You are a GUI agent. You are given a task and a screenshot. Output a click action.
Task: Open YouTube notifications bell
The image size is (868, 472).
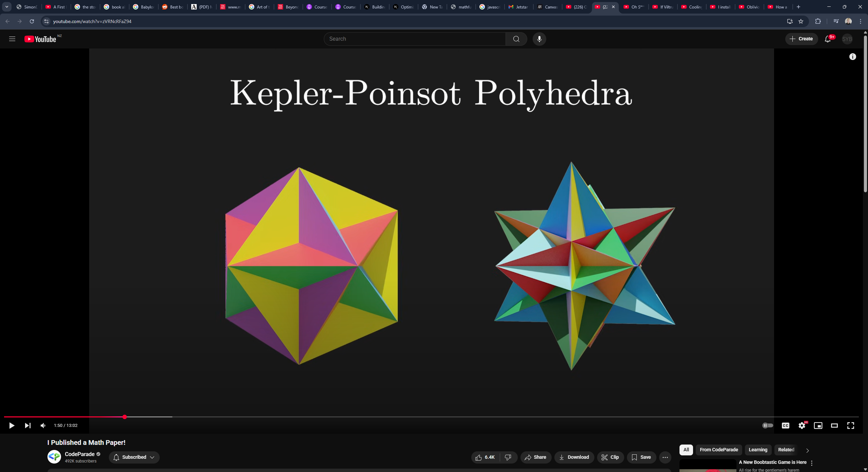click(828, 39)
